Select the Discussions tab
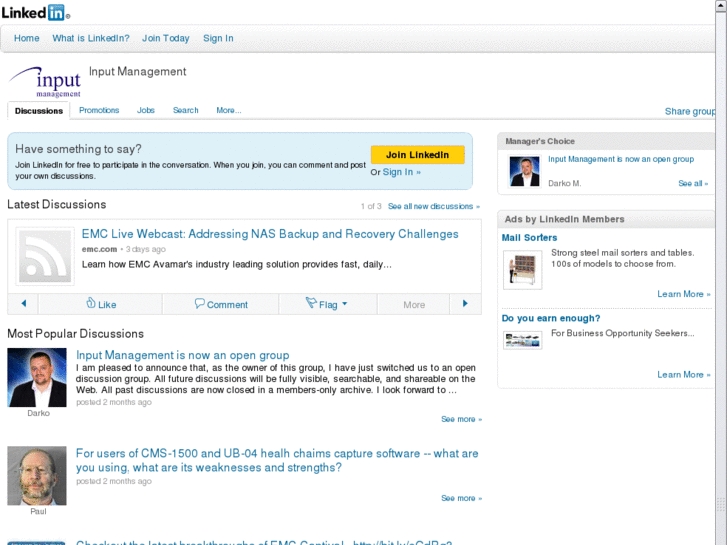Image resolution: width=727 pixels, height=545 pixels. click(38, 111)
